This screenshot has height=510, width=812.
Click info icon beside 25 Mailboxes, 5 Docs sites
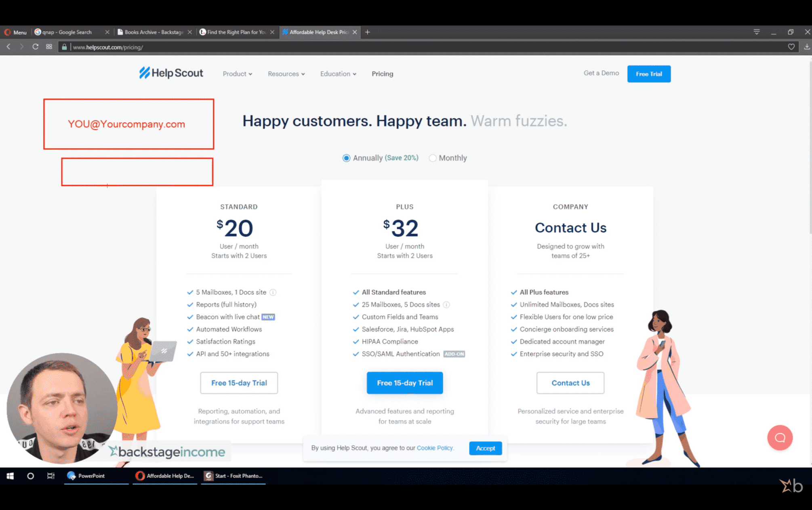(446, 305)
